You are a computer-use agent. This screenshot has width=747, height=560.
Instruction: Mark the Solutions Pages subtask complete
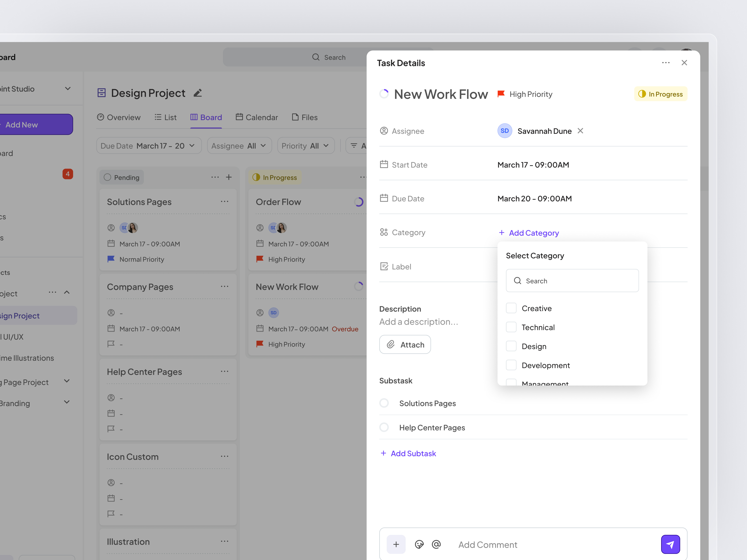click(x=384, y=403)
